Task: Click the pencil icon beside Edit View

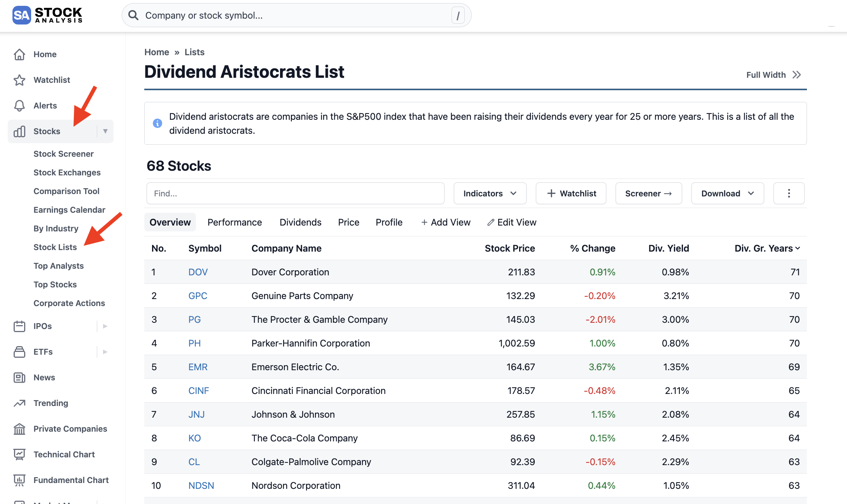Action: tap(491, 222)
